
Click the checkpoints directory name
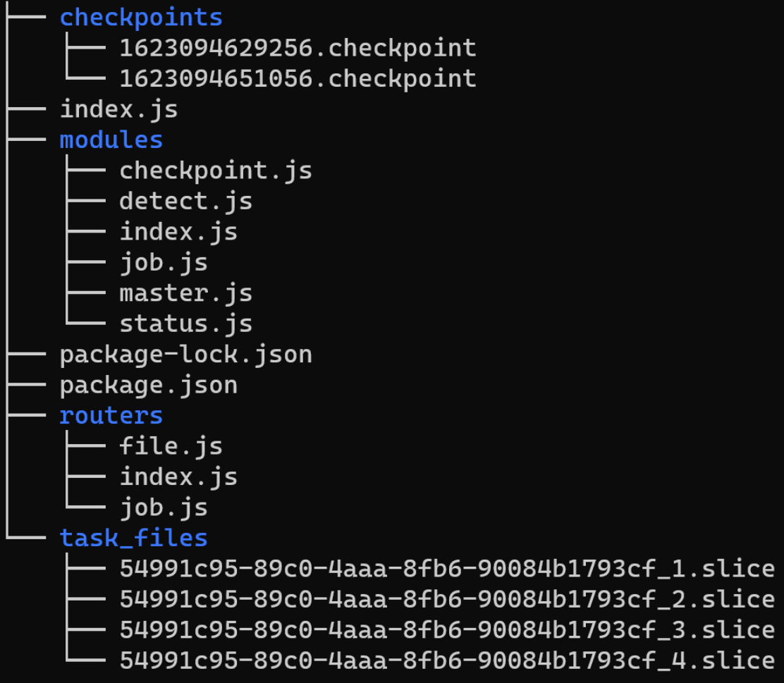(x=141, y=18)
